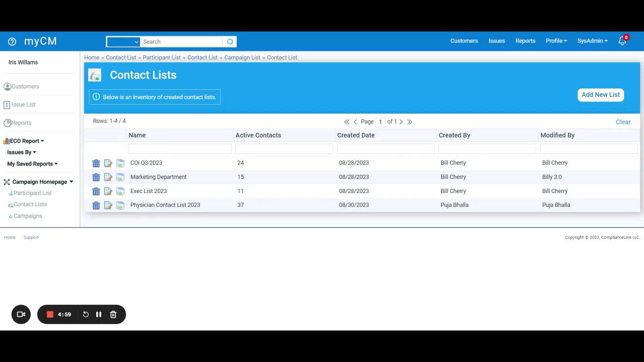Click the Add New List button
The width and height of the screenshot is (644, 362).
(x=600, y=95)
